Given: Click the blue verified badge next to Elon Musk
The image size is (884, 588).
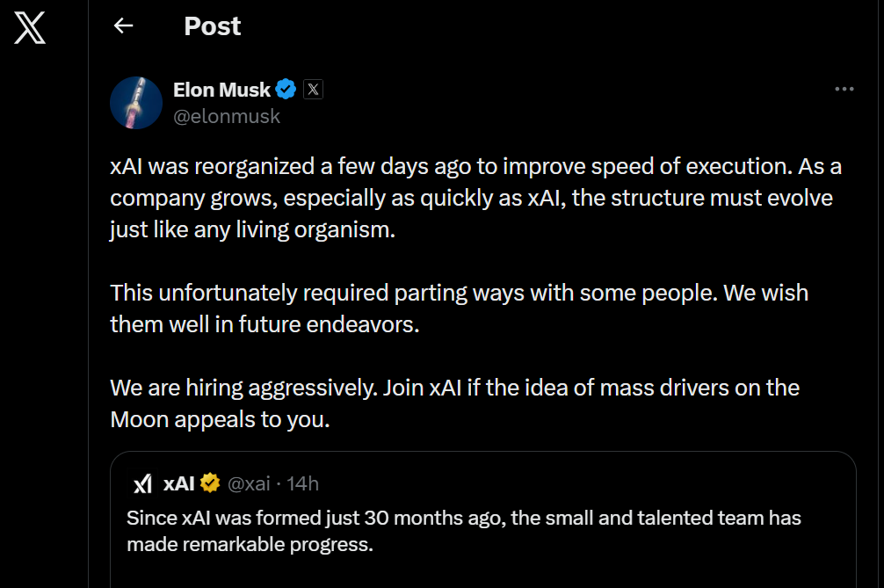Looking at the screenshot, I should click(x=283, y=89).
